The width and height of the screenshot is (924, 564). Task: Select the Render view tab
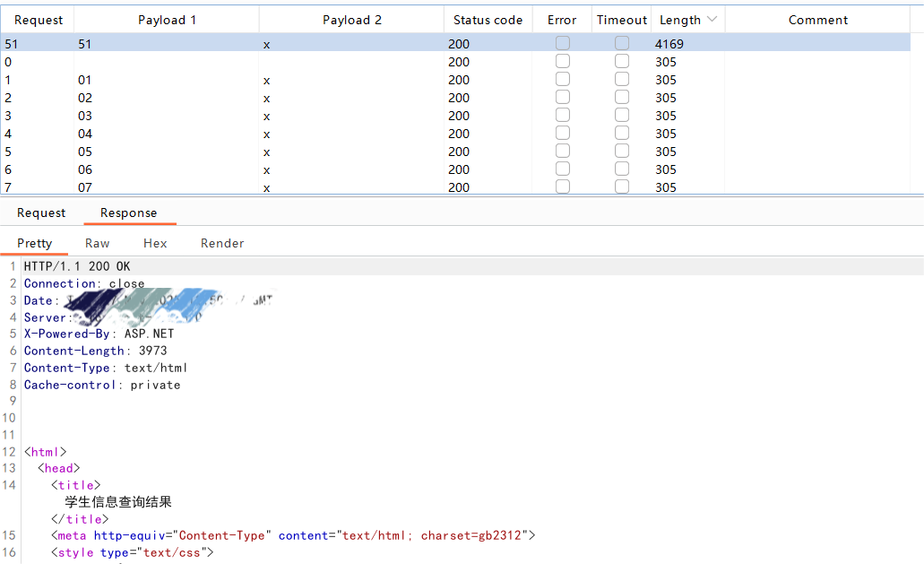tap(222, 243)
